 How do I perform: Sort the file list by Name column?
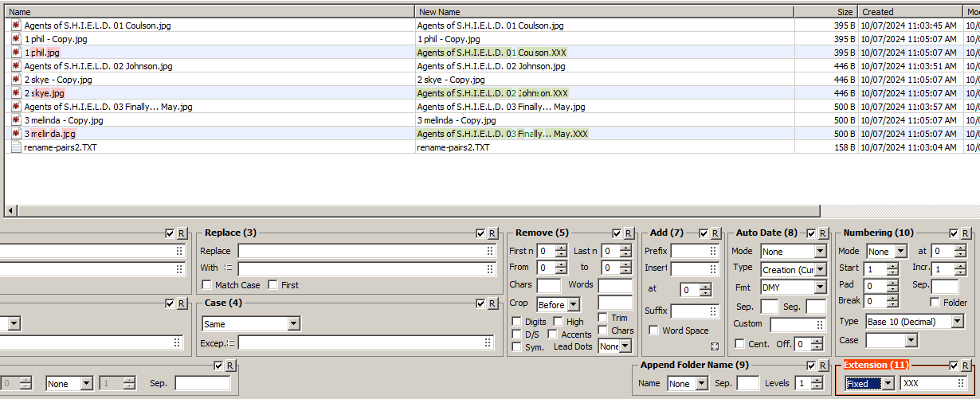(x=210, y=12)
